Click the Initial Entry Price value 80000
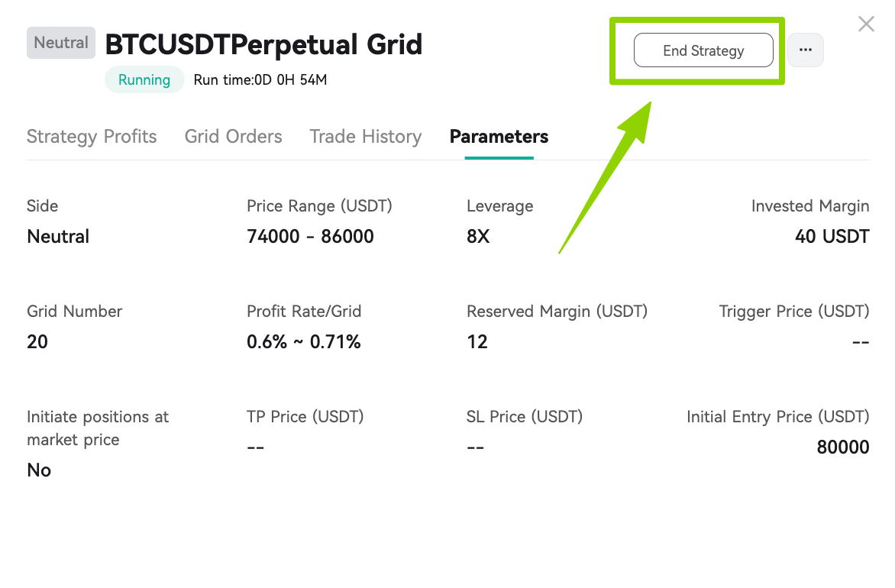The width and height of the screenshot is (895, 588). coord(843,447)
